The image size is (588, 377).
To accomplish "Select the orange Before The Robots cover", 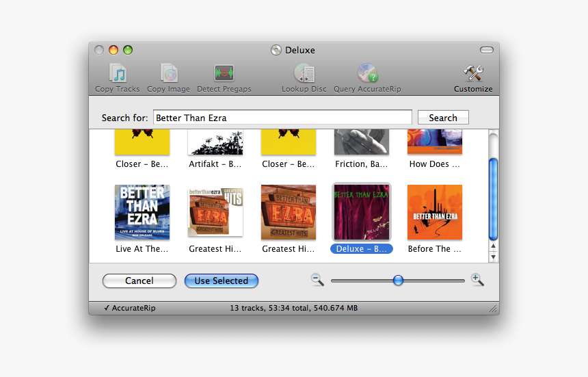I will (435, 212).
